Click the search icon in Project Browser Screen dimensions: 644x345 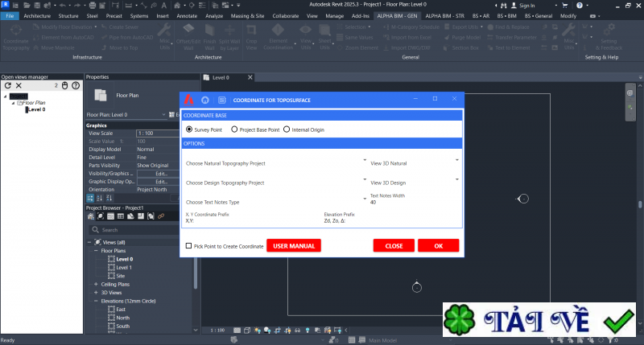point(93,229)
